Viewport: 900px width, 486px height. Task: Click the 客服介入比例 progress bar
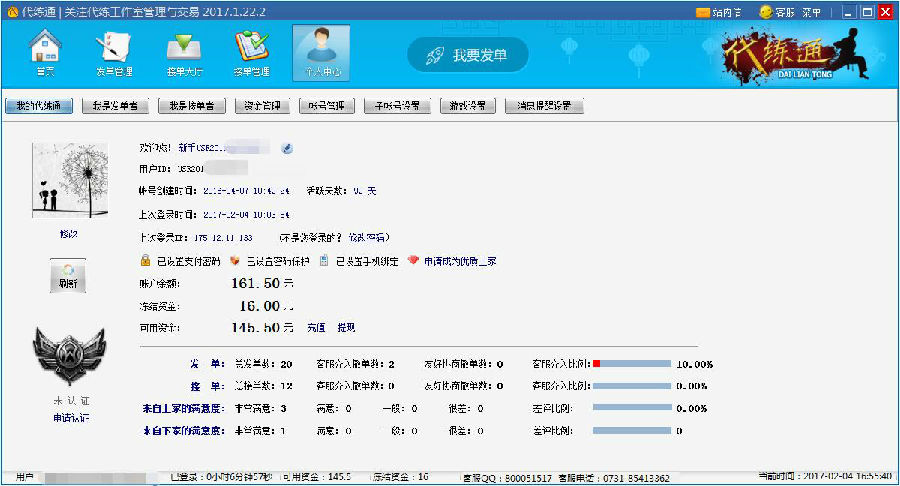631,364
